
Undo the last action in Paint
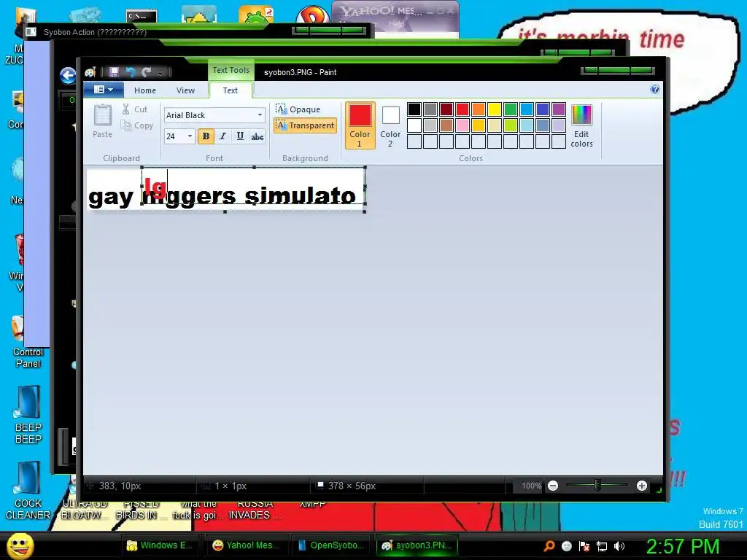131,72
